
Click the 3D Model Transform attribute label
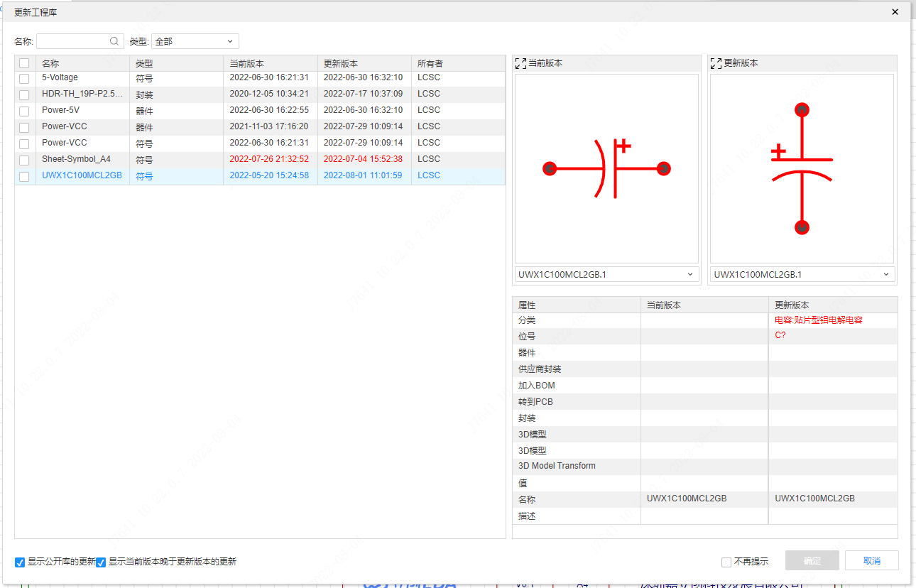pyautogui.click(x=557, y=466)
